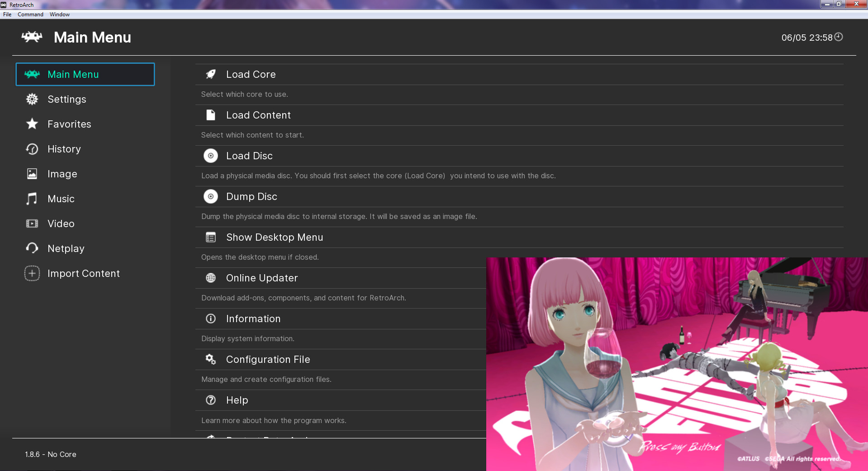Select Show Desktop Menu entry
The width and height of the screenshot is (868, 471).
(519, 237)
